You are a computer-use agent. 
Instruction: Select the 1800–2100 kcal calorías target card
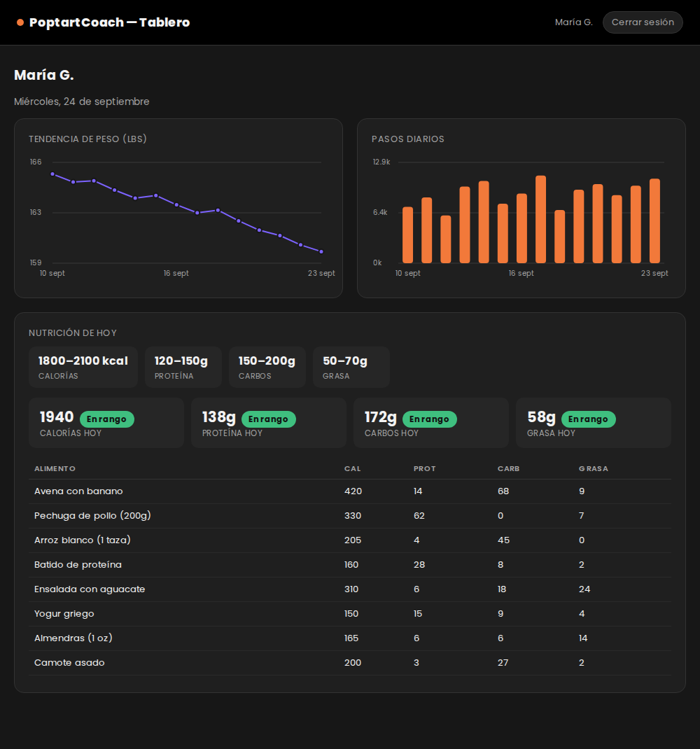[83, 367]
